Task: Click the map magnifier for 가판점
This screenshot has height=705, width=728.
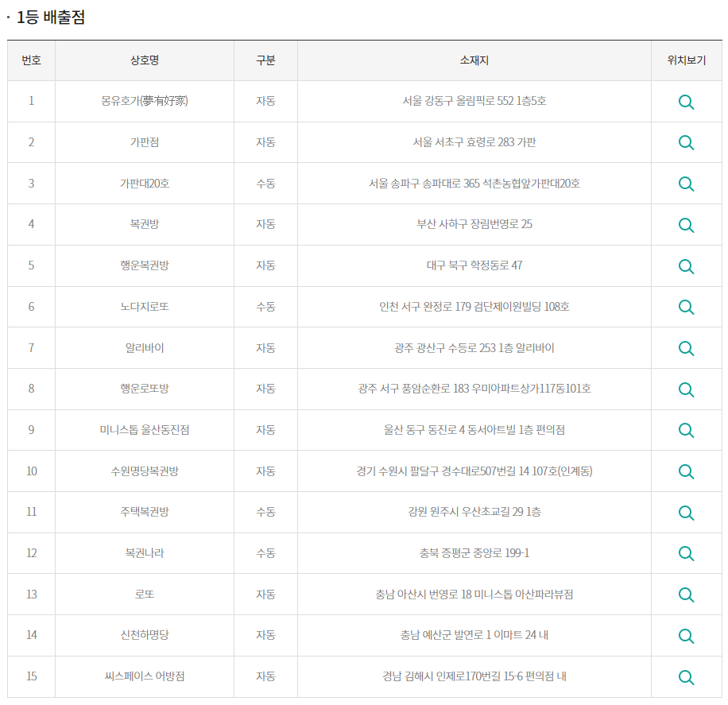Action: point(685,142)
